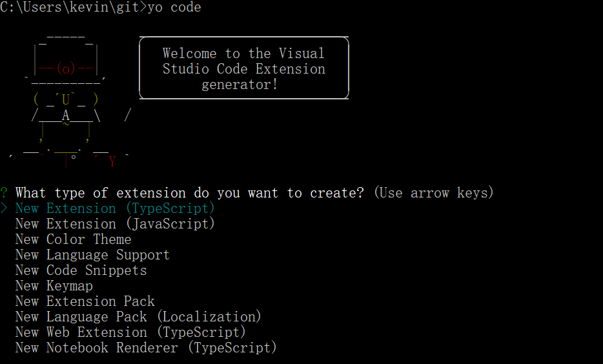This screenshot has height=364, width=603.
Task: Select New Language Support entry
Action: [x=92, y=255]
